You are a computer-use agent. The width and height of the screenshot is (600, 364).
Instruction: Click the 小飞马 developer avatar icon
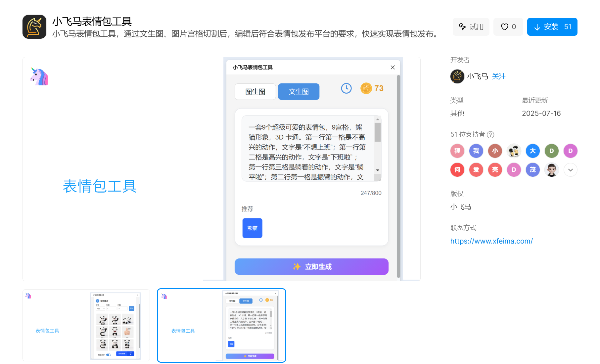click(457, 76)
